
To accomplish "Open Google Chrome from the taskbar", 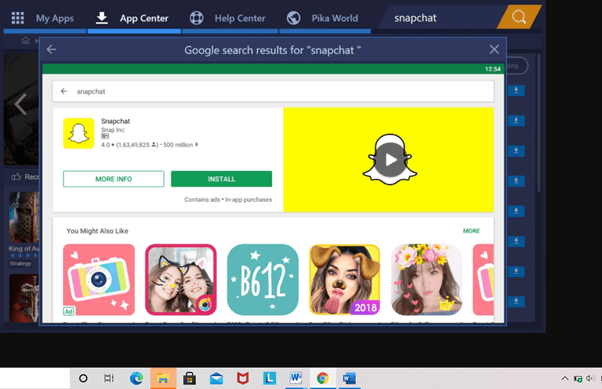I will pyautogui.click(x=322, y=378).
